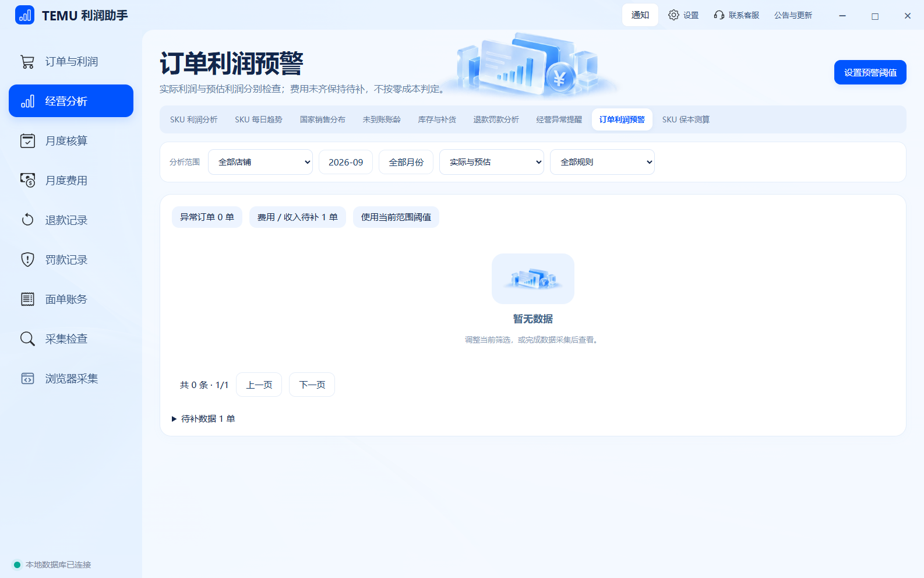The width and height of the screenshot is (924, 578).
Task: Click the money icon for 月度费用
Action: [x=27, y=181]
